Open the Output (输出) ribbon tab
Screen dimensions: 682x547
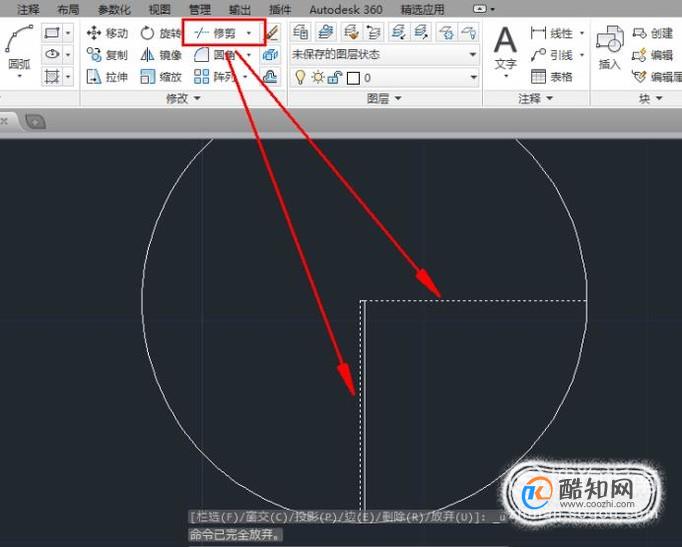[x=240, y=9]
